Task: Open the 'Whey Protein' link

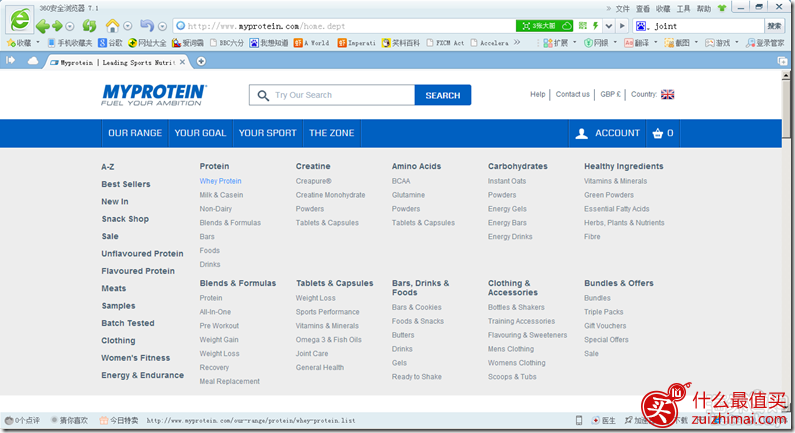Action: tap(221, 181)
